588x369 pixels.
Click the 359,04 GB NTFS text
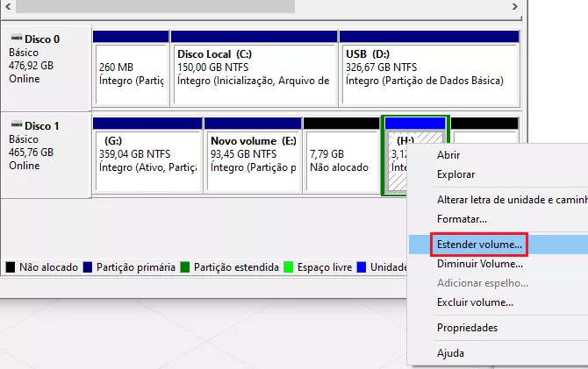point(134,154)
